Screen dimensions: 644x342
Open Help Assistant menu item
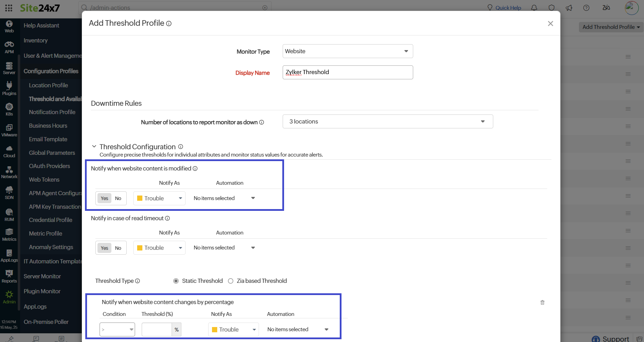click(41, 25)
